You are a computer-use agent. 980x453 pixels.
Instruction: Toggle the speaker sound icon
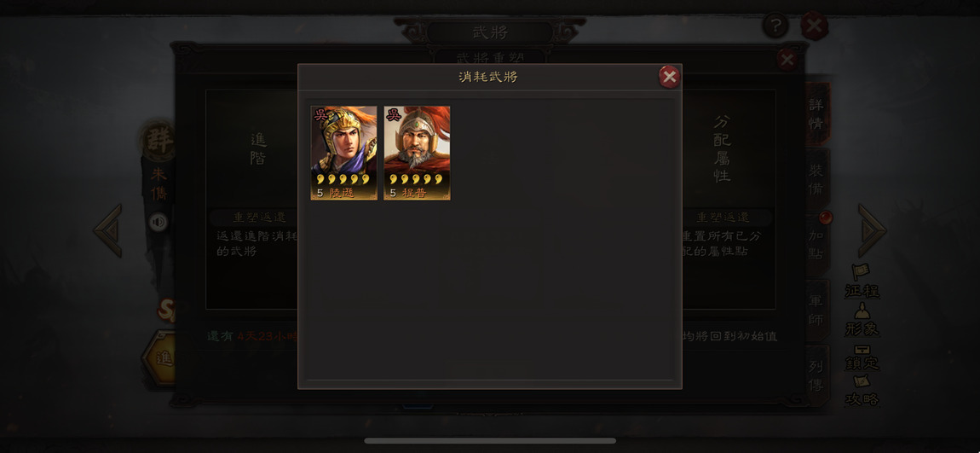(x=159, y=222)
